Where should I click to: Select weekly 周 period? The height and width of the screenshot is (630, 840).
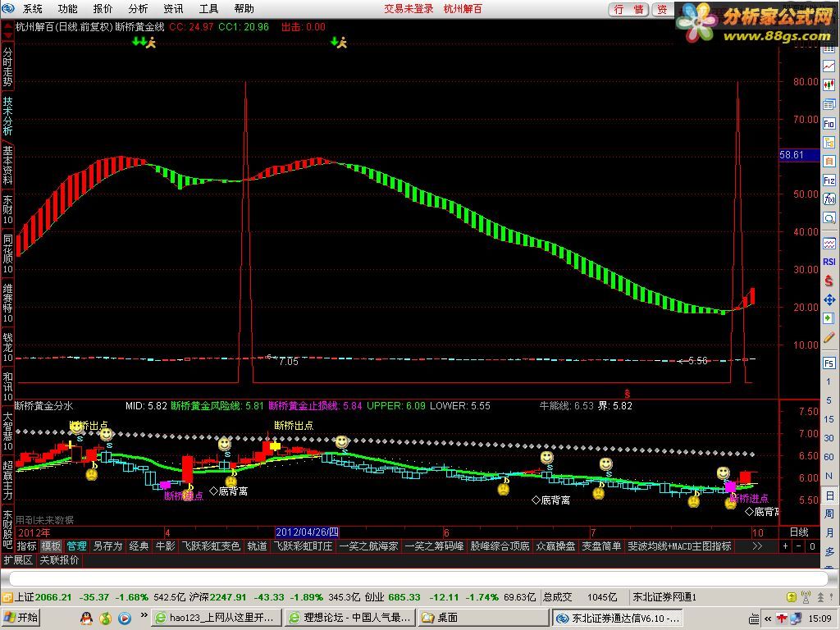[829, 514]
